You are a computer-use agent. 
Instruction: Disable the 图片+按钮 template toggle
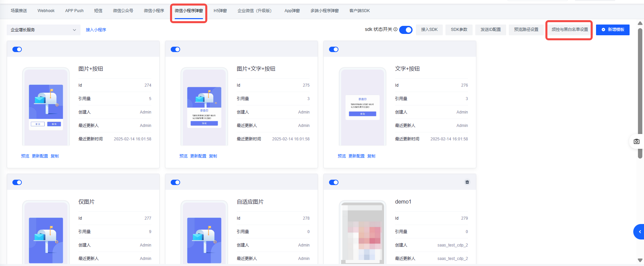(x=17, y=49)
